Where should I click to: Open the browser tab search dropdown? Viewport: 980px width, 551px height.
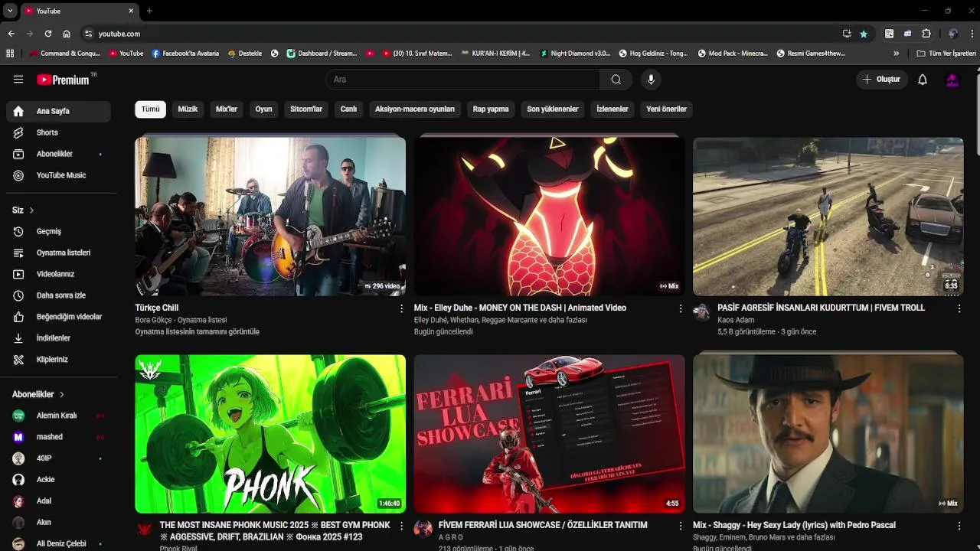[10, 11]
